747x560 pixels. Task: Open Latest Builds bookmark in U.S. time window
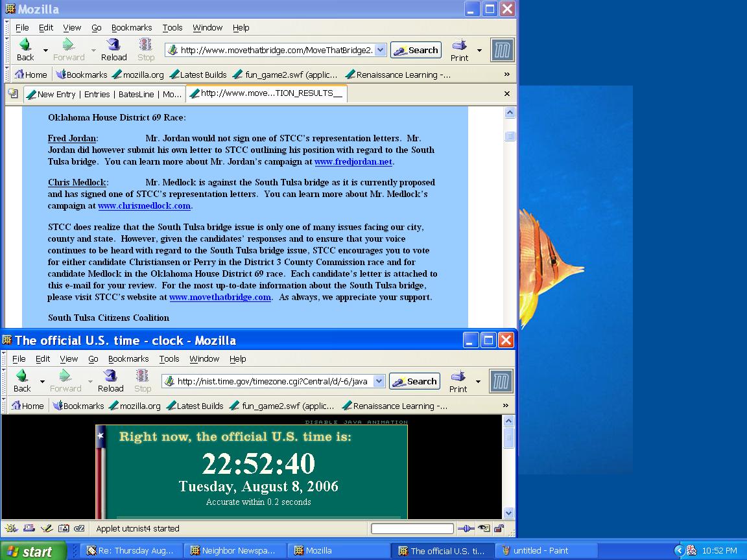(195, 406)
